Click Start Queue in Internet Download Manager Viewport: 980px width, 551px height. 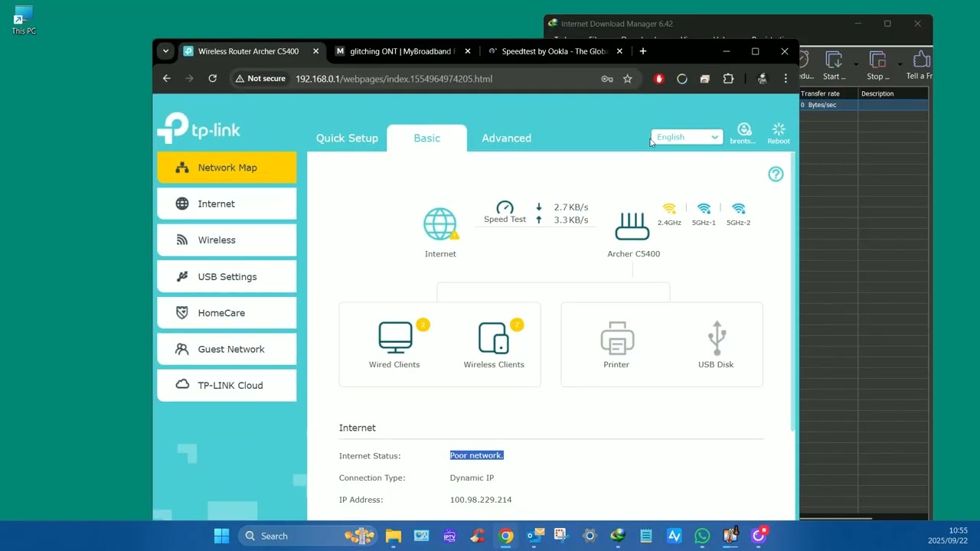834,65
